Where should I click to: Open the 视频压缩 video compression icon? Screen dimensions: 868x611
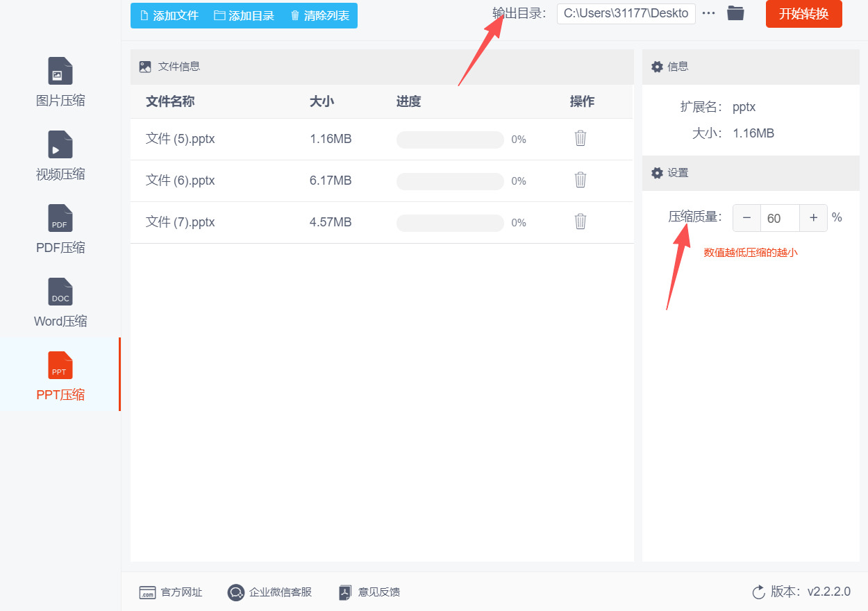point(60,144)
